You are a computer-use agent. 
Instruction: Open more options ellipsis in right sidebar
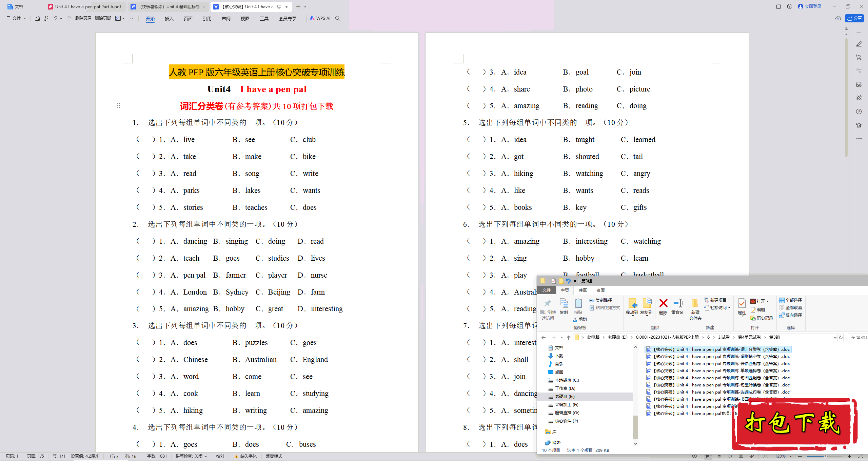[859, 139]
